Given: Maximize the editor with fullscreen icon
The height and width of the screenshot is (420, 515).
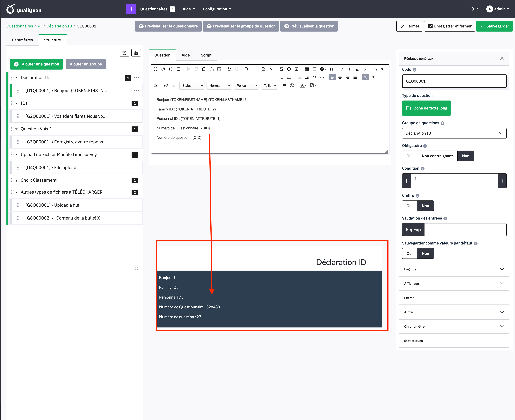Looking at the screenshot, I should pyautogui.click(x=156, y=69).
